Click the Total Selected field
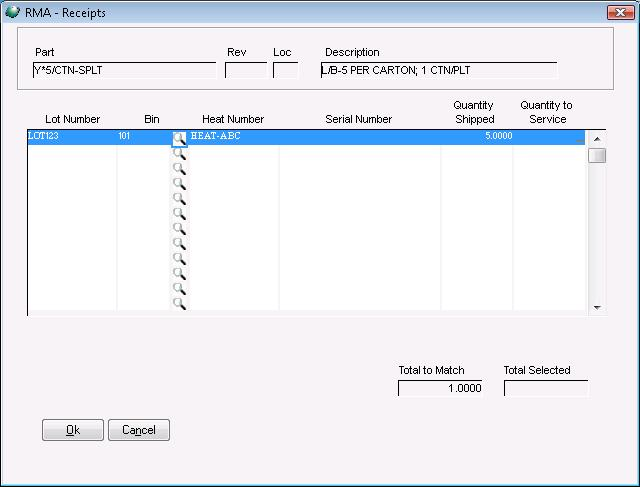640x487 pixels. [x=546, y=388]
